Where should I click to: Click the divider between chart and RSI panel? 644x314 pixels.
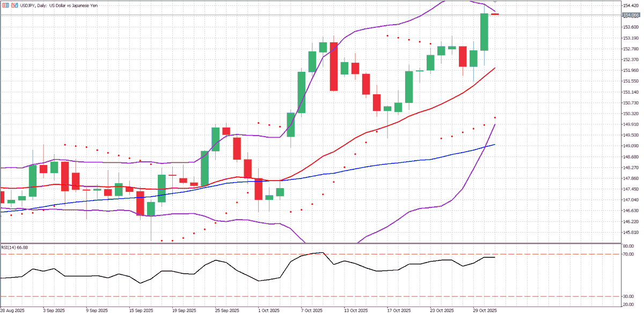(322, 244)
